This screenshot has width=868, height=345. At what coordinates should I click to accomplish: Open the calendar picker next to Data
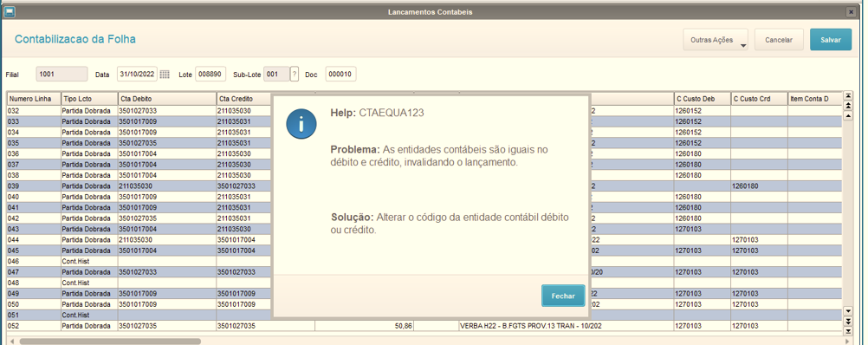[x=165, y=75]
